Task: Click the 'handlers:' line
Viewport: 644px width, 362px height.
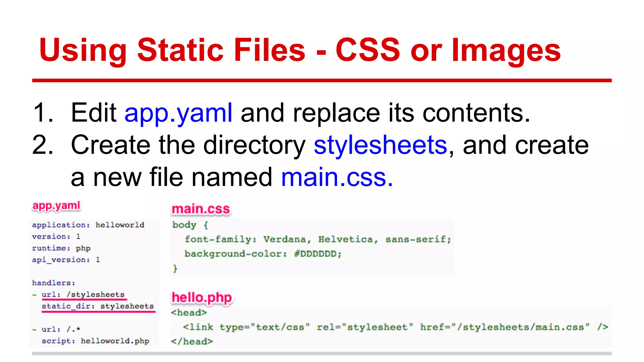Action: (x=53, y=283)
